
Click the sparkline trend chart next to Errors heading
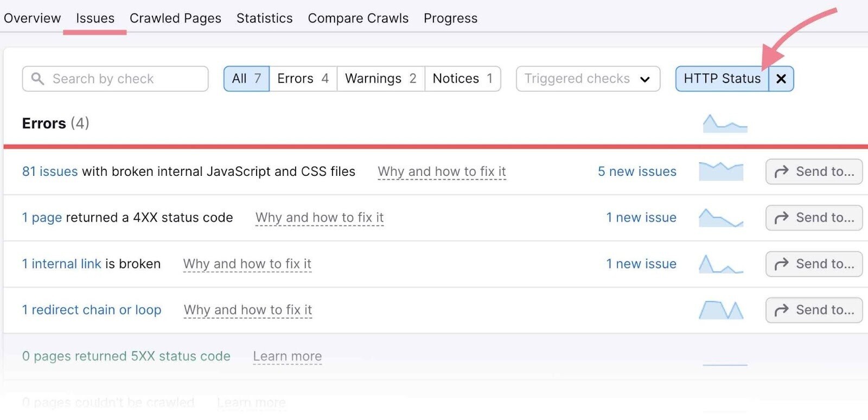725,123
